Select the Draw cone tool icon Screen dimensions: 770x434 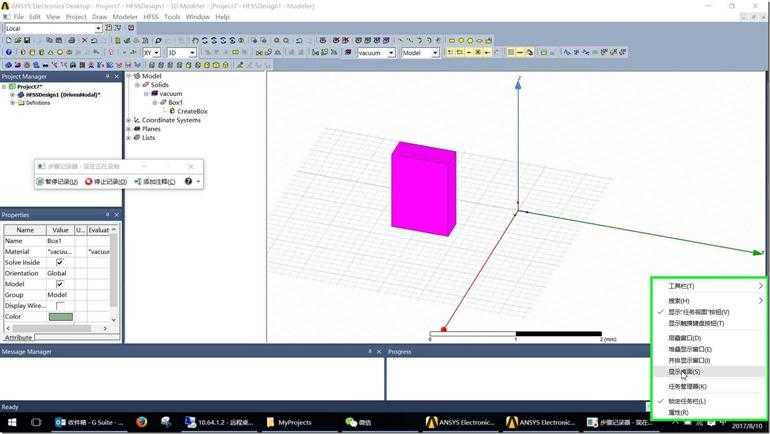(x=51, y=52)
